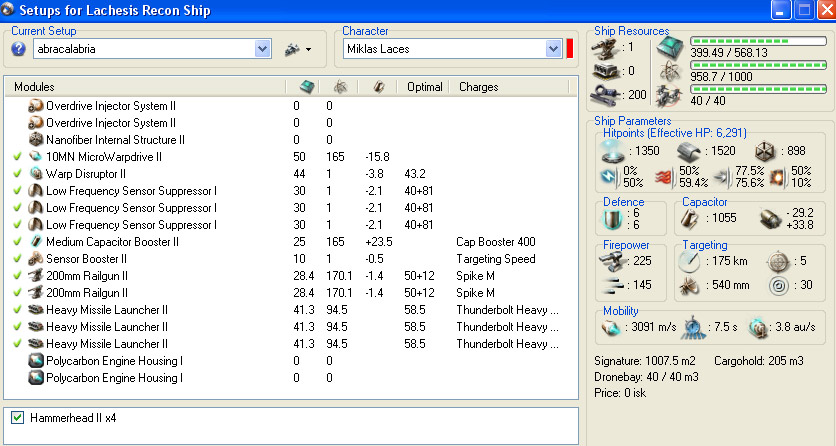The width and height of the screenshot is (836, 446).
Task: Click the Optimal column header
Action: 424,87
